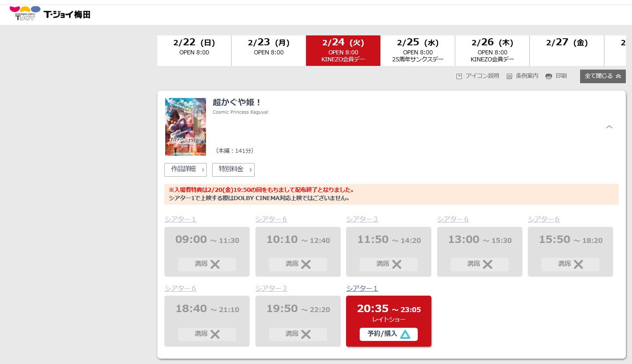Click the availability triangle icon on 20:35 showing

[x=405, y=334]
